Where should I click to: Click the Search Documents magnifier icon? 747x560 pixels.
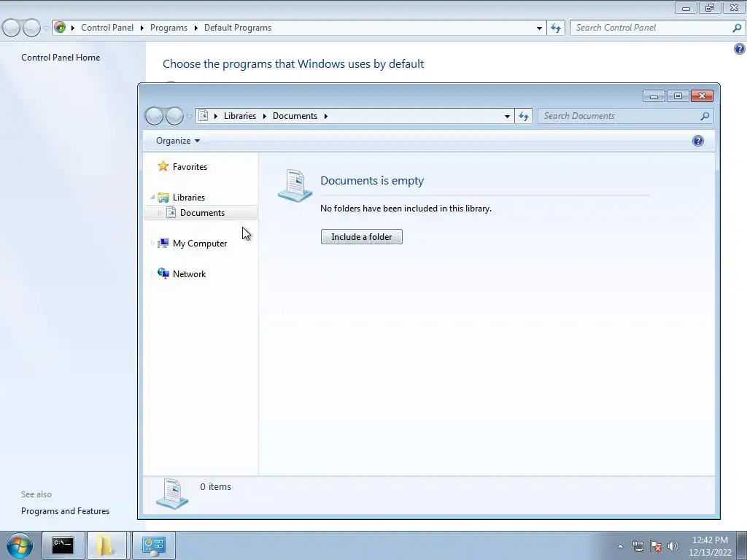[705, 116]
